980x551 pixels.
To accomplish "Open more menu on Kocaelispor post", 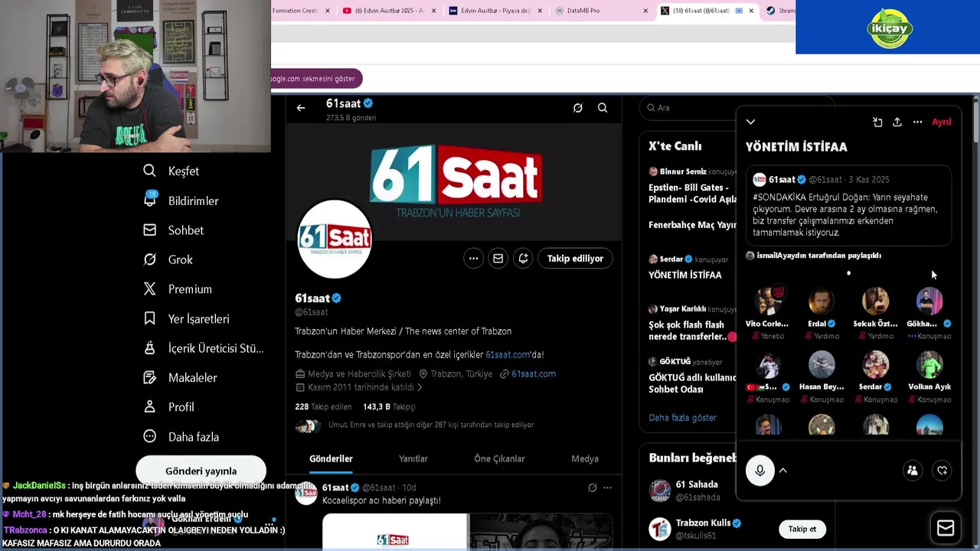I will [607, 487].
